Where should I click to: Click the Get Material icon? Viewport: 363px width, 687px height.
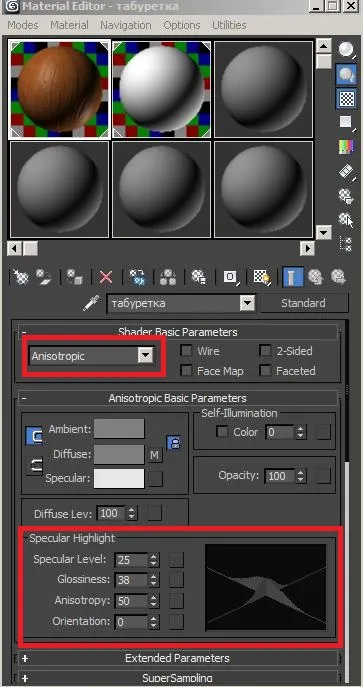pos(20,277)
